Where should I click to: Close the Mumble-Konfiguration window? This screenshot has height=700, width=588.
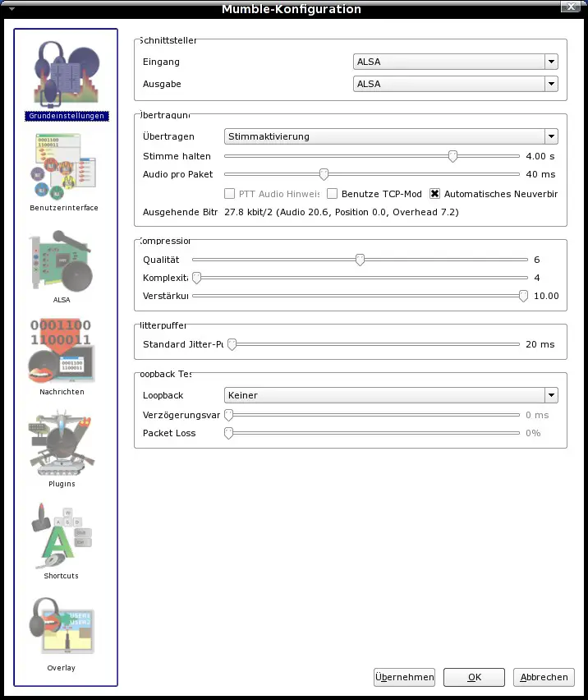tap(571, 7)
